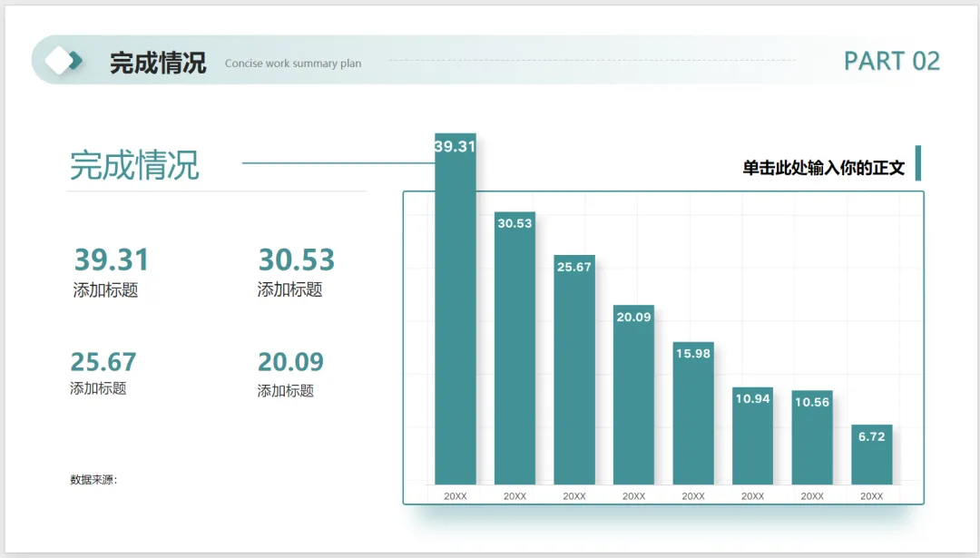Select the chart bar labeled 30.53
Screen dimensions: 980x558
tap(514, 348)
